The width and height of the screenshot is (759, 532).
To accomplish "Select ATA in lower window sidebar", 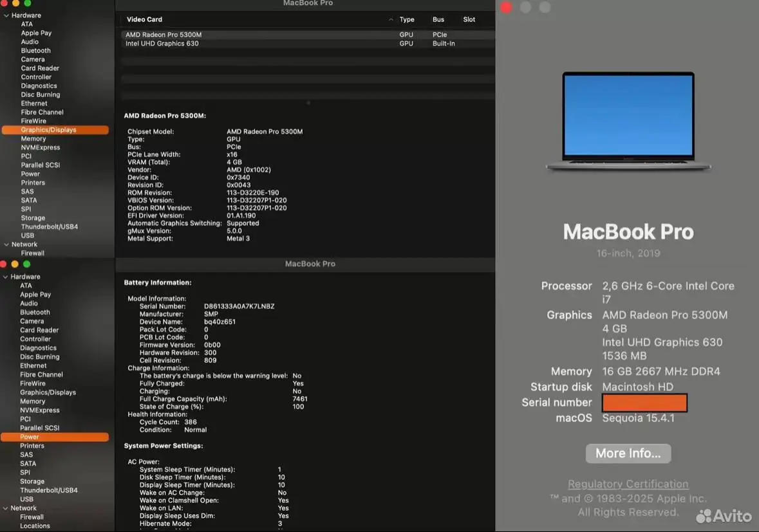I will [26, 286].
